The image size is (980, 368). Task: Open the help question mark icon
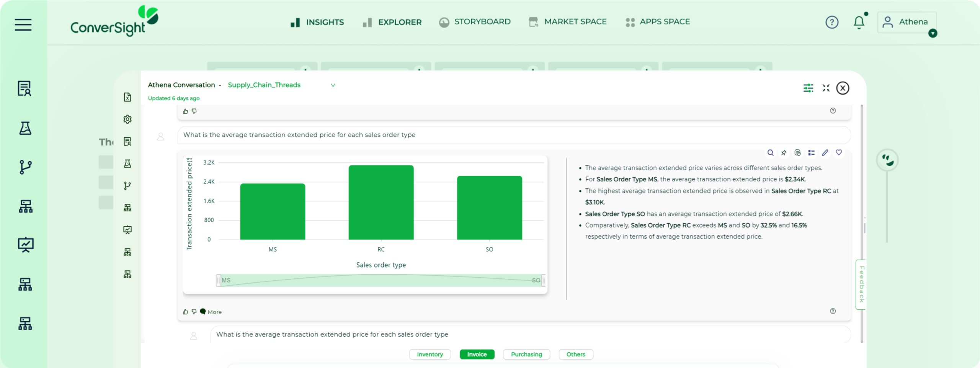pyautogui.click(x=832, y=22)
